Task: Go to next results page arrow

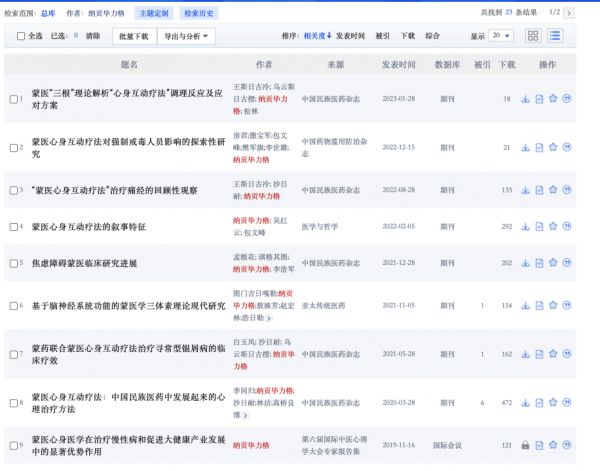Action: (x=569, y=12)
